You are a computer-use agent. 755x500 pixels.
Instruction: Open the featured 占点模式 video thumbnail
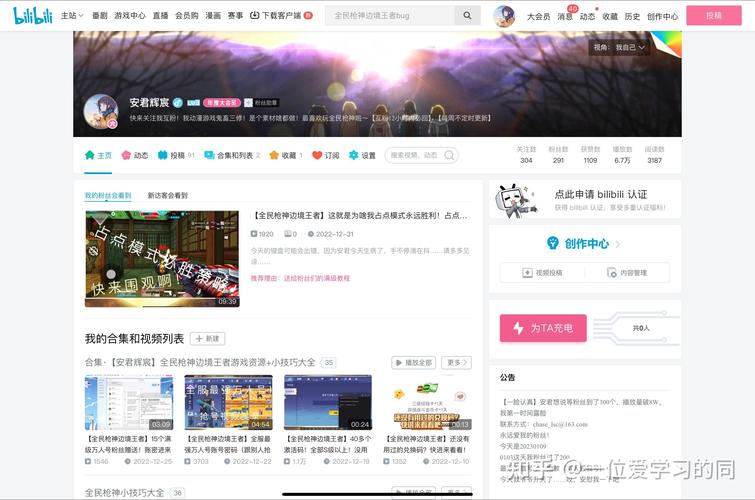[x=162, y=259]
